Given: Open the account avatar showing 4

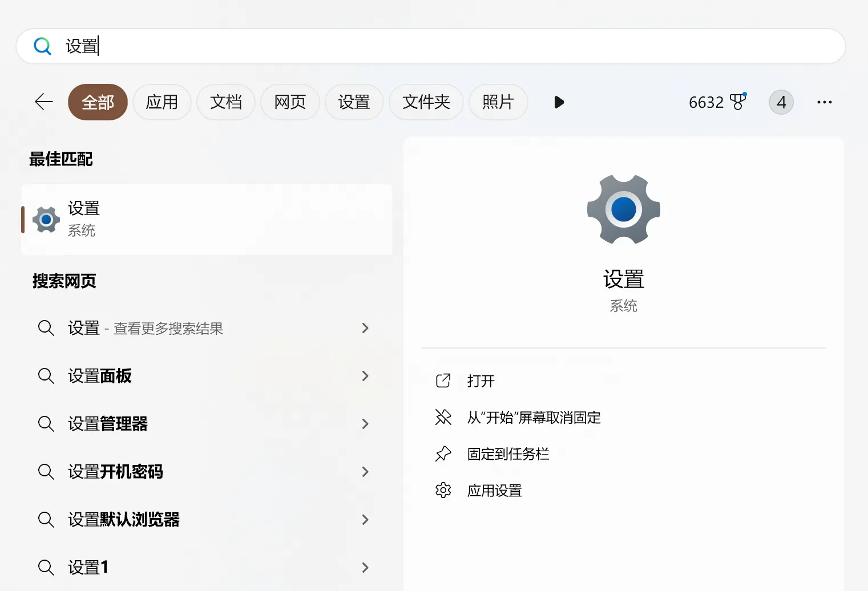Looking at the screenshot, I should pyautogui.click(x=781, y=102).
